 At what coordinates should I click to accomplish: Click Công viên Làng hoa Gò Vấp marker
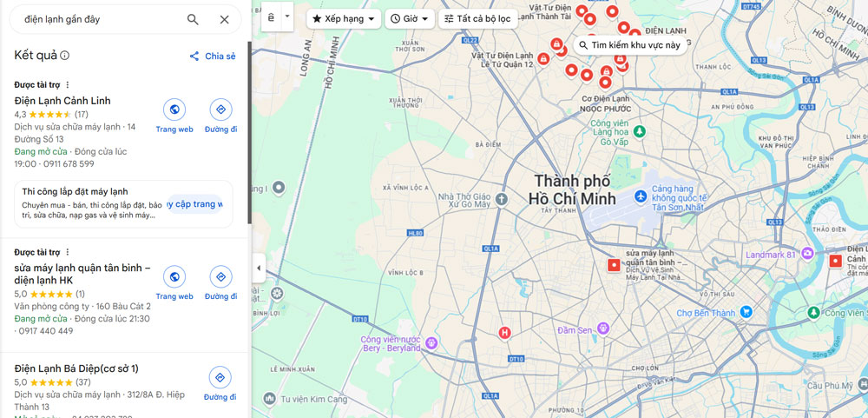pos(640,131)
